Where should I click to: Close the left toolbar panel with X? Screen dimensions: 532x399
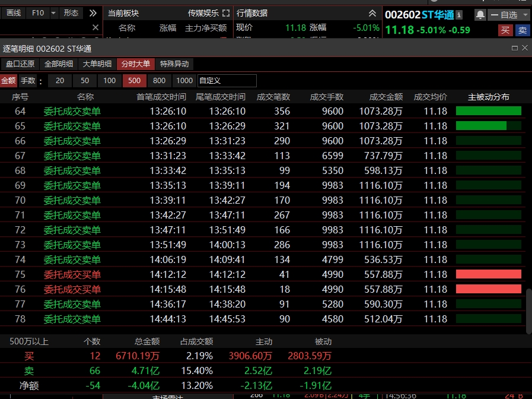tap(95, 27)
